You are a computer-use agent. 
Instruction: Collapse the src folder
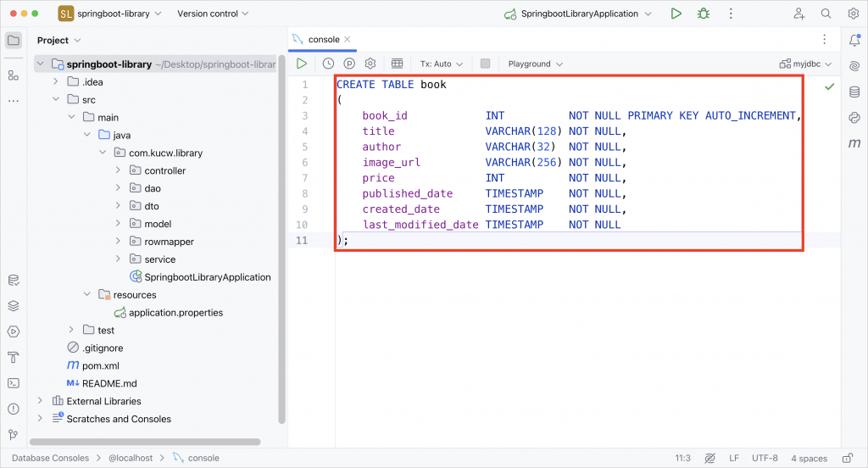coord(55,99)
